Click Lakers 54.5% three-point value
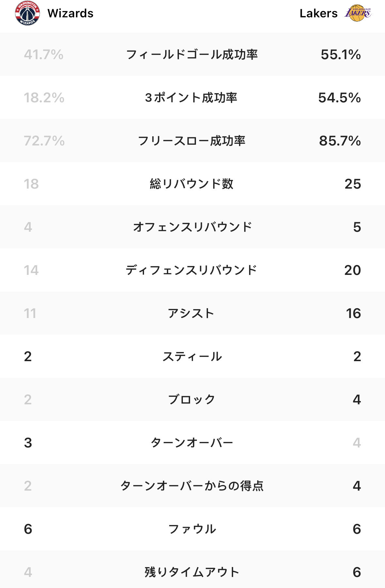Viewport: 385px width, 588px height. pos(339,97)
